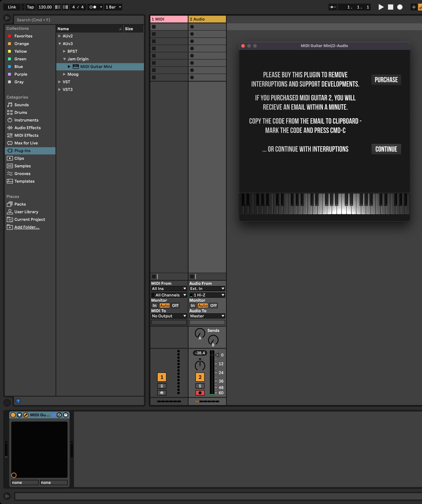Fold the device with triangle button
This screenshot has width=422, height=504.
point(19,415)
